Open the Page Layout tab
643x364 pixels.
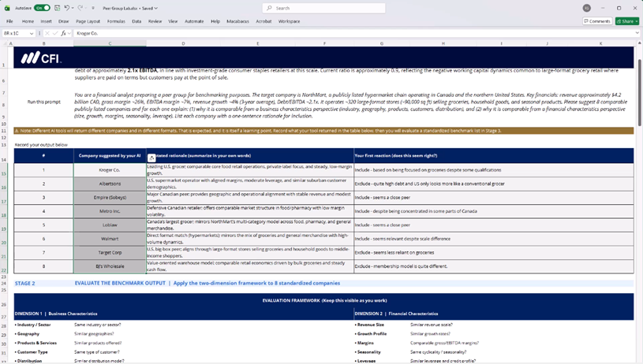(x=88, y=21)
